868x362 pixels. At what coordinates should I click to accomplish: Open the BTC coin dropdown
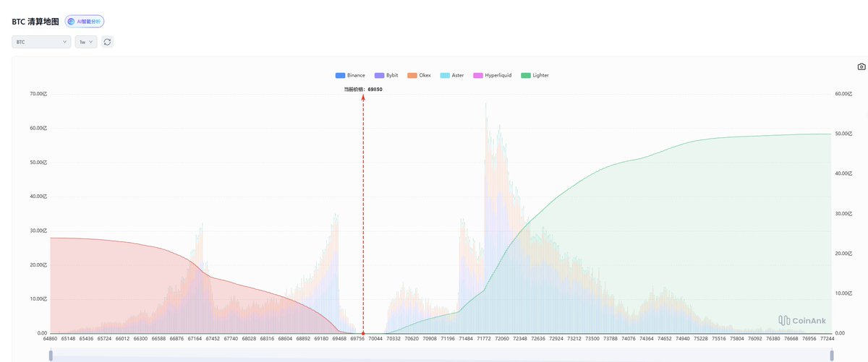[41, 42]
